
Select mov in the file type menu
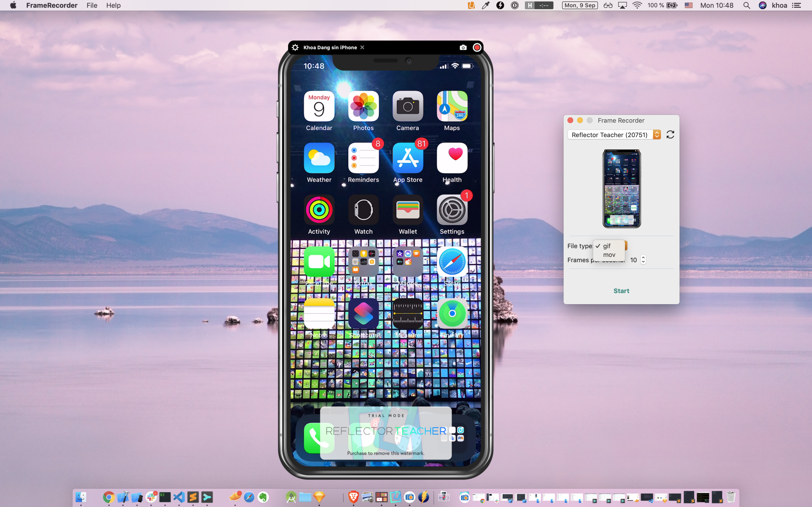(609, 255)
